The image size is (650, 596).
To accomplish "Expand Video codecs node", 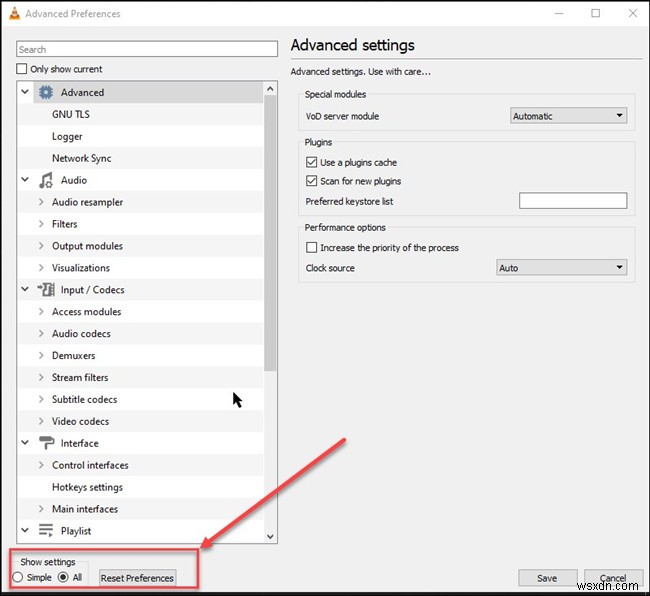I will [x=41, y=421].
